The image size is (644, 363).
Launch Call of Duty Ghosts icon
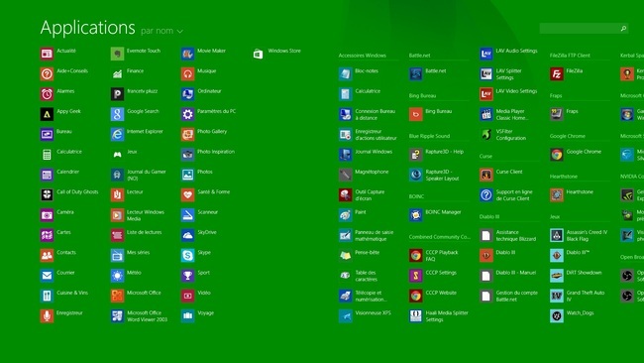(47, 194)
